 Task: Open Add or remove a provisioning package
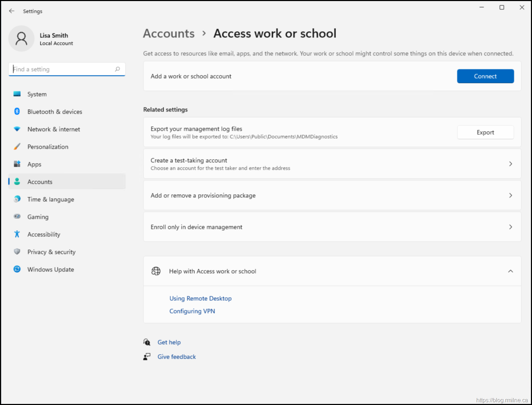pyautogui.click(x=510, y=195)
